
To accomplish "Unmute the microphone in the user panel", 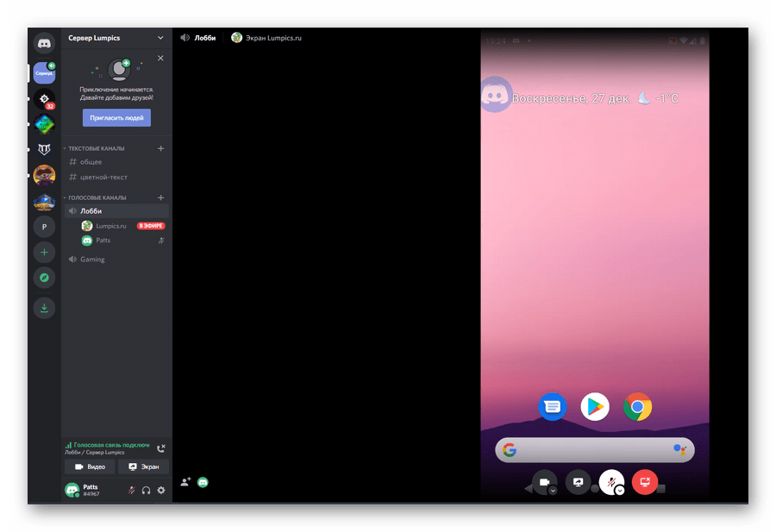I will 131,491.
